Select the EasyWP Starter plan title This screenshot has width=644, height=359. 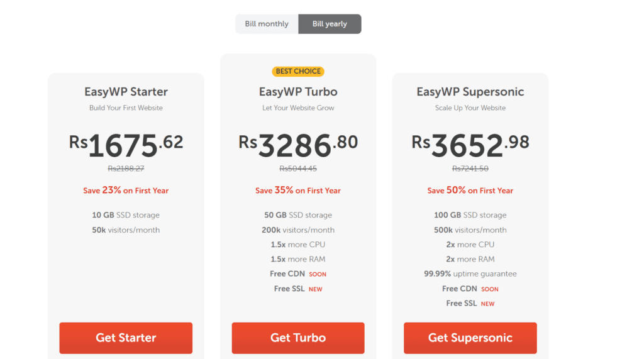(x=126, y=92)
